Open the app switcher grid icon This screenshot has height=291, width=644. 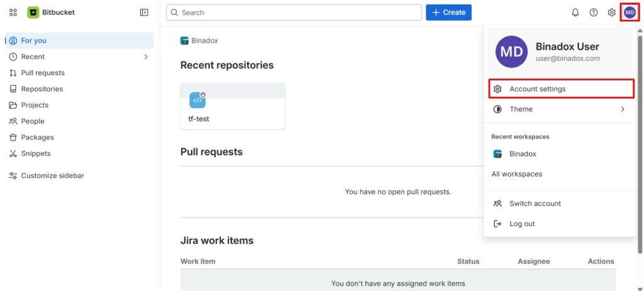[x=13, y=13]
